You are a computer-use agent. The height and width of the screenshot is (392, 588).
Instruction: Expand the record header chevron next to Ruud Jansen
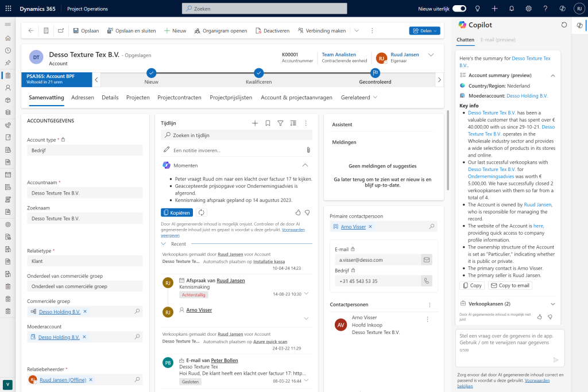coord(431,55)
